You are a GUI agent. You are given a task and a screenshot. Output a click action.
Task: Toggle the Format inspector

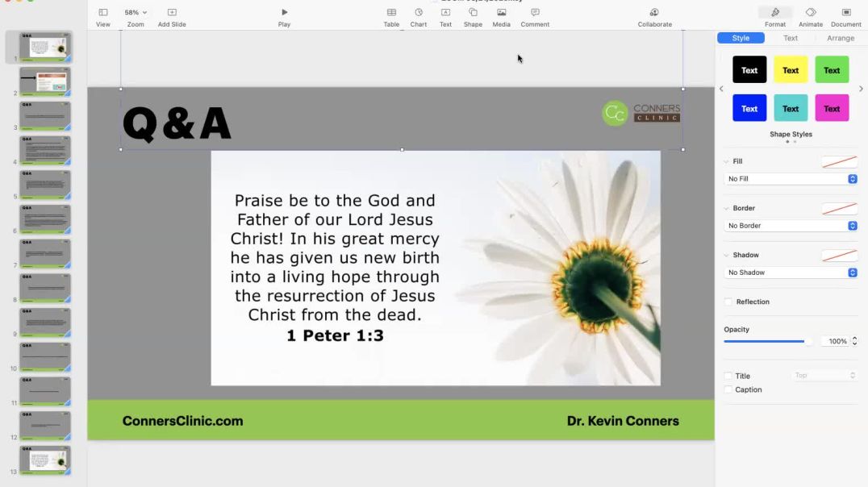click(x=775, y=17)
